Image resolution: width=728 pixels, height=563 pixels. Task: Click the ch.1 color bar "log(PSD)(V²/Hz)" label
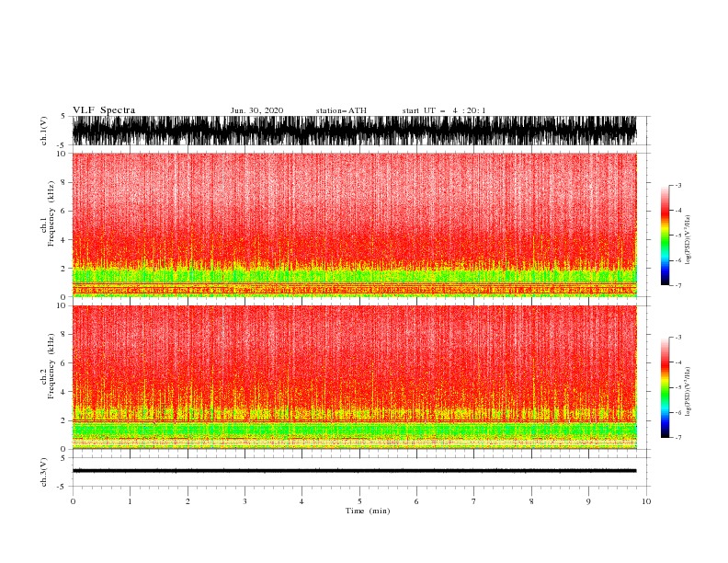688,240
